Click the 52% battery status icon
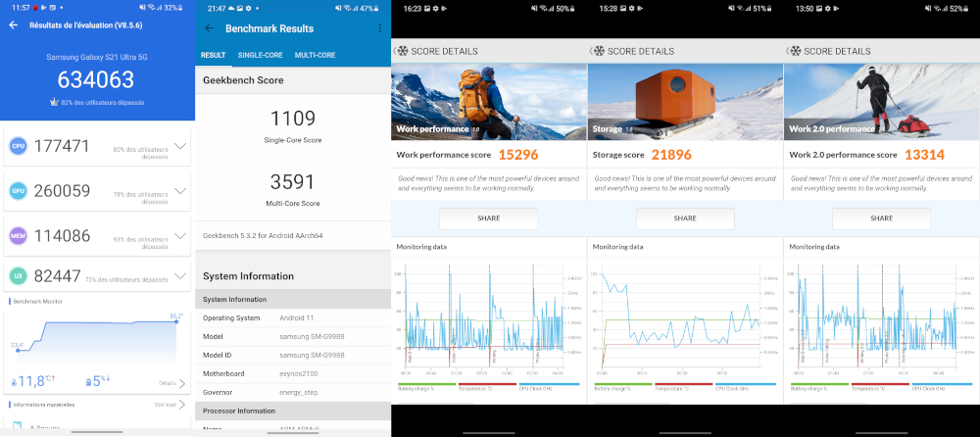980x437 pixels. 965,9
